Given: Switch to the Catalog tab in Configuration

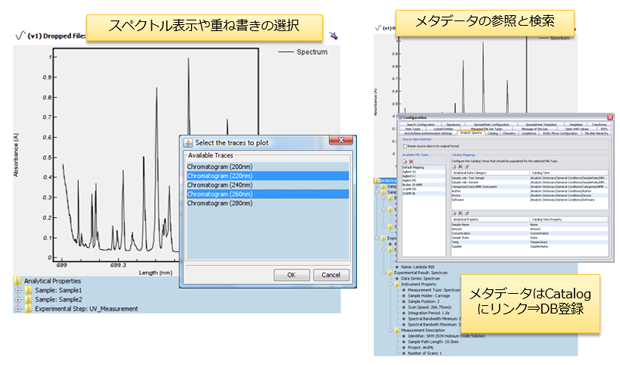Looking at the screenshot, I should point(493,133).
